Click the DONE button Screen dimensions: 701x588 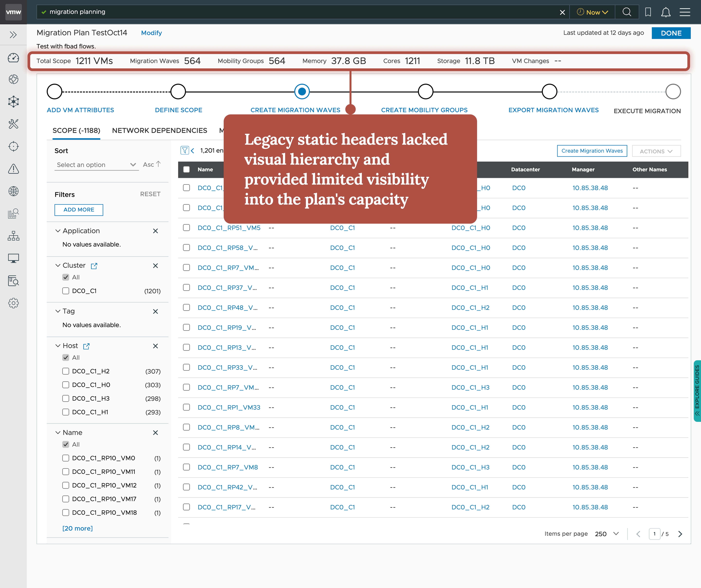point(671,33)
